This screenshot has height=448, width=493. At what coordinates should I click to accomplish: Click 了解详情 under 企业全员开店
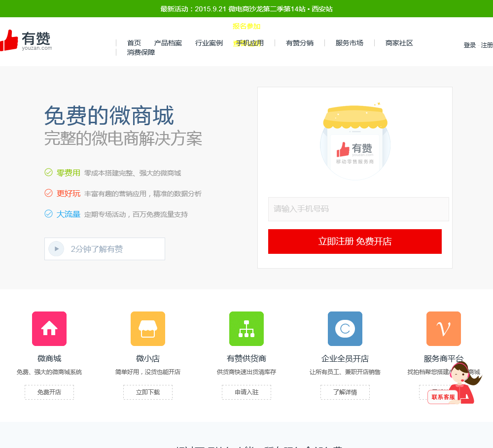345,392
